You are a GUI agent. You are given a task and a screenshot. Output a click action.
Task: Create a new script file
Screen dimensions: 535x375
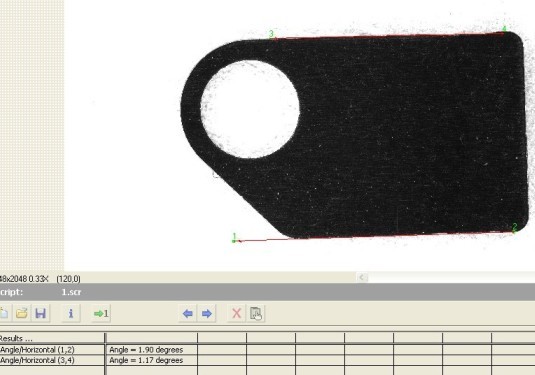[x=3, y=313]
